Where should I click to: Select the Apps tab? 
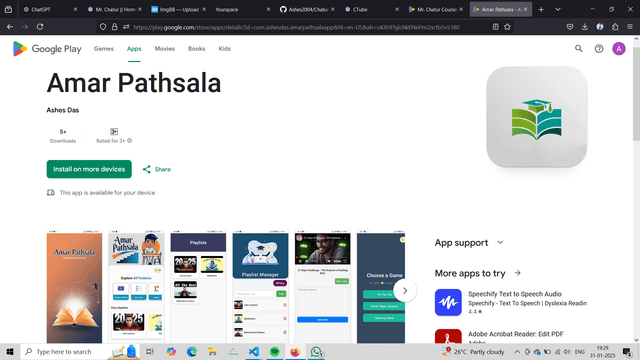click(x=134, y=49)
